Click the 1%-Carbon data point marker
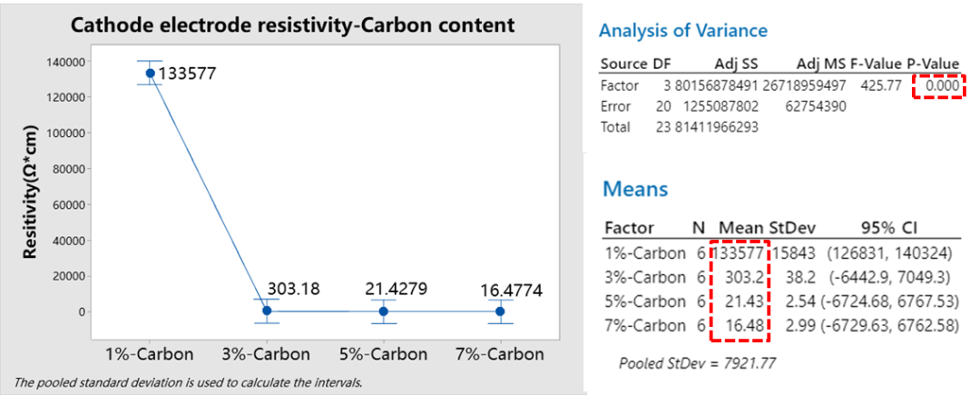 coord(150,73)
